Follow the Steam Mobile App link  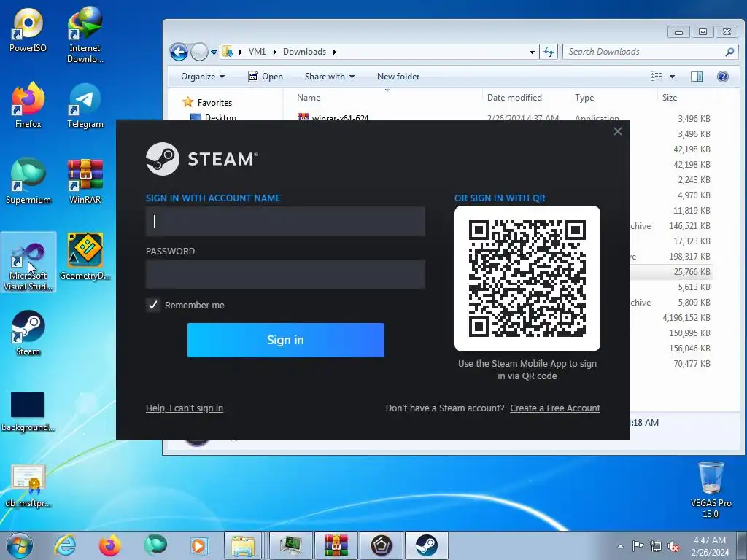click(x=529, y=364)
